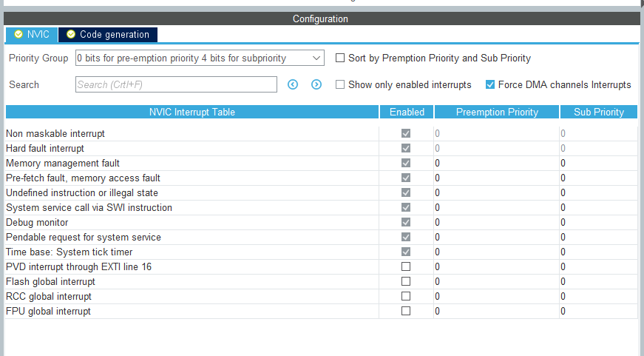Click the NVIC Interrupt Table column header
The image size is (644, 356).
192,112
